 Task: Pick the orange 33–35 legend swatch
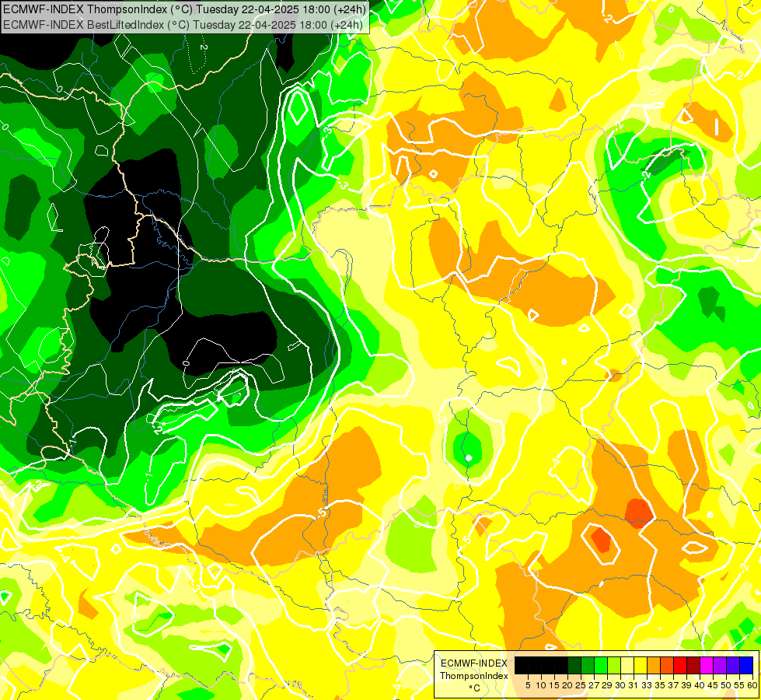(654, 665)
